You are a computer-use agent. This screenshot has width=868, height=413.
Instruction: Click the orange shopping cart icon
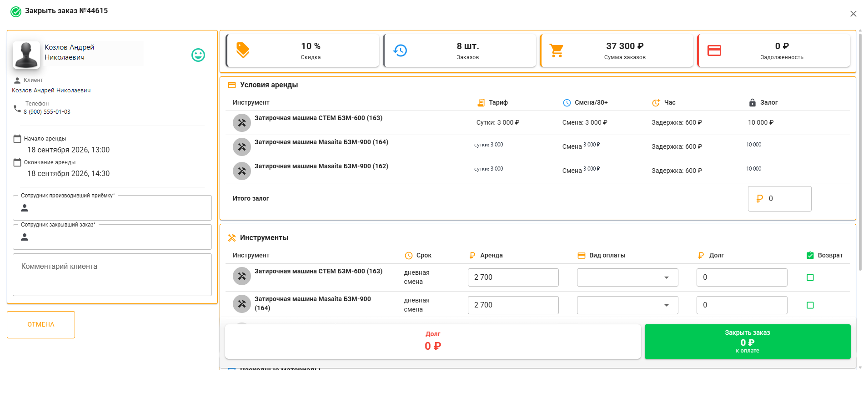coord(557,50)
